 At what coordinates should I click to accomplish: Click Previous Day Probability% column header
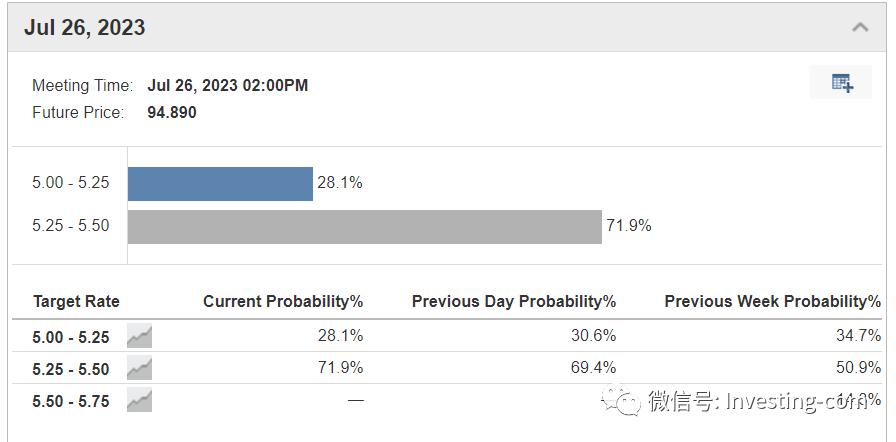pyautogui.click(x=514, y=302)
